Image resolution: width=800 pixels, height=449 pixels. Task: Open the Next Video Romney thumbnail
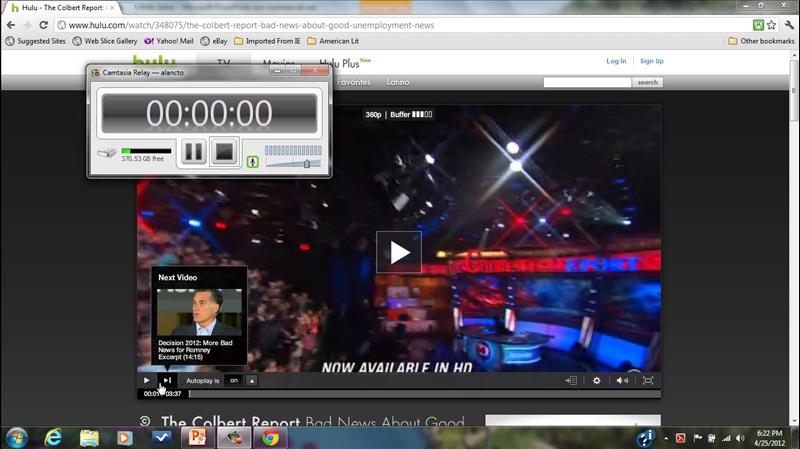click(199, 312)
